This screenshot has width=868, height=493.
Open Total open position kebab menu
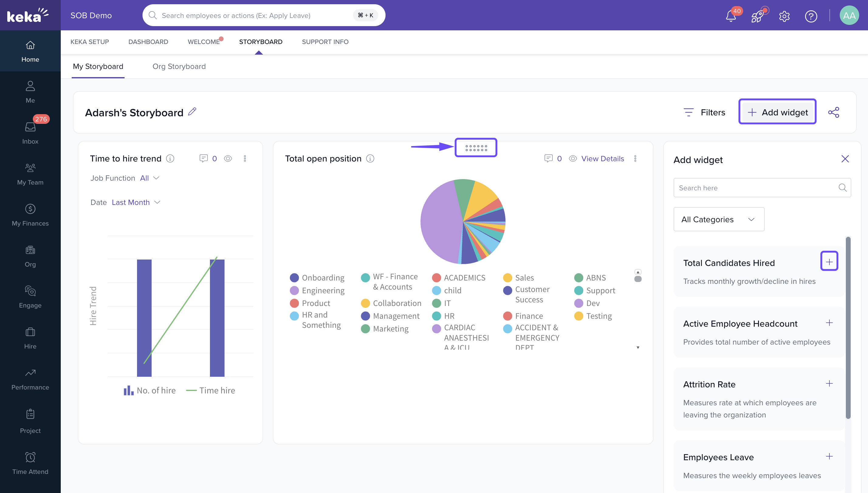point(635,158)
